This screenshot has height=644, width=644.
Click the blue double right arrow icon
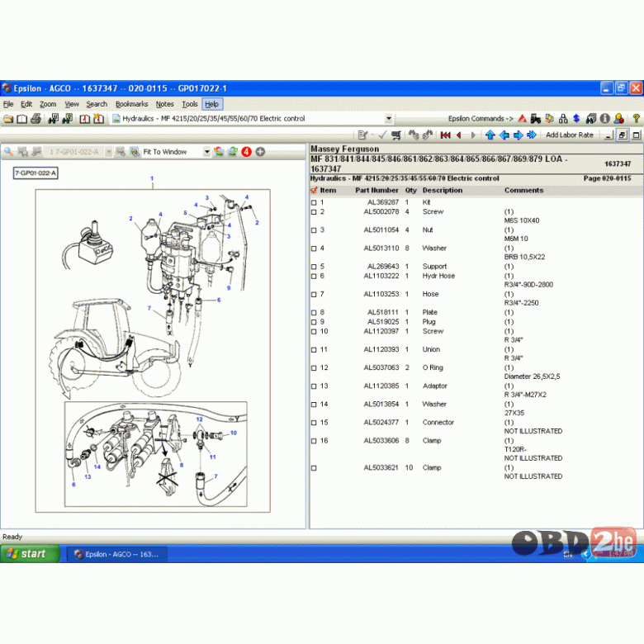pyautogui.click(x=532, y=135)
